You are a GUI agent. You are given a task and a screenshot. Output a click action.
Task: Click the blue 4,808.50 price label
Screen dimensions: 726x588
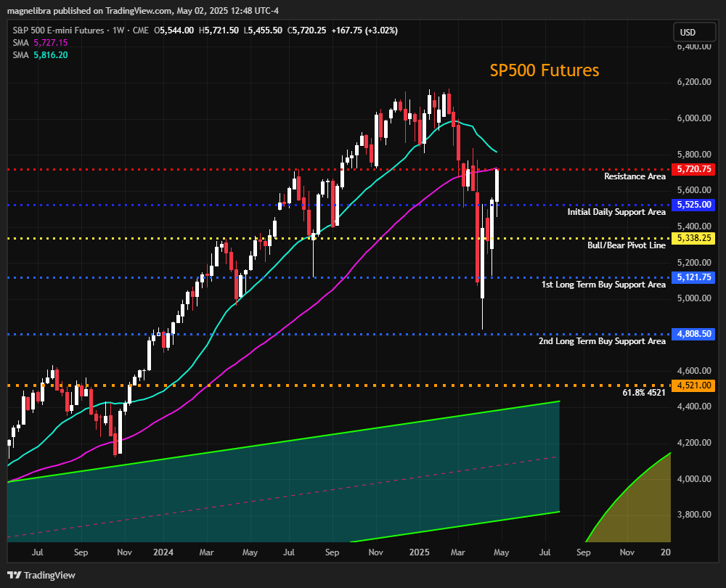(x=694, y=334)
